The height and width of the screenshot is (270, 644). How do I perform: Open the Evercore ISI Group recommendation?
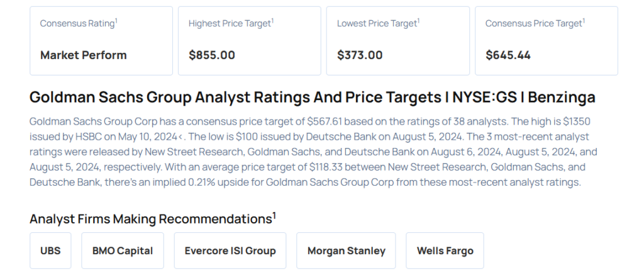(x=230, y=250)
